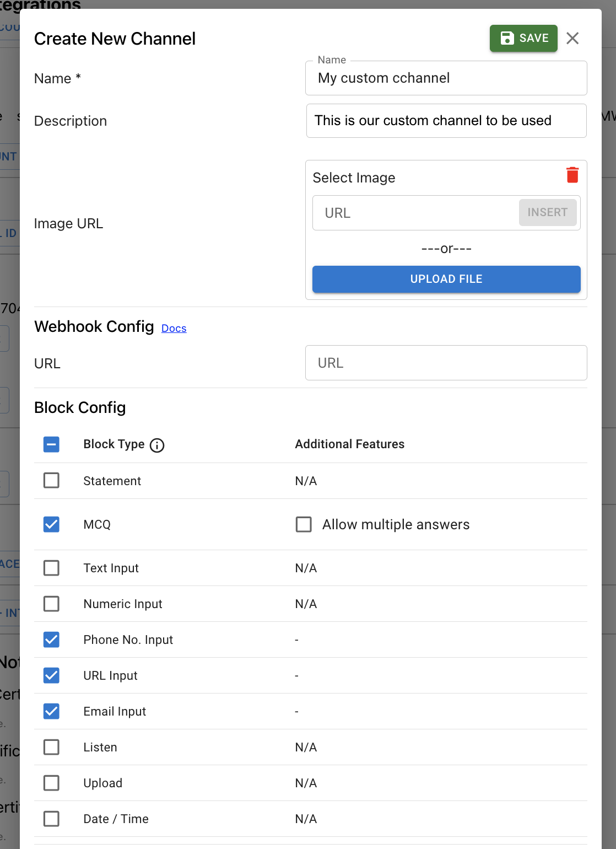This screenshot has width=616, height=849.
Task: Check the Numeric Input block type
Action: pyautogui.click(x=51, y=604)
